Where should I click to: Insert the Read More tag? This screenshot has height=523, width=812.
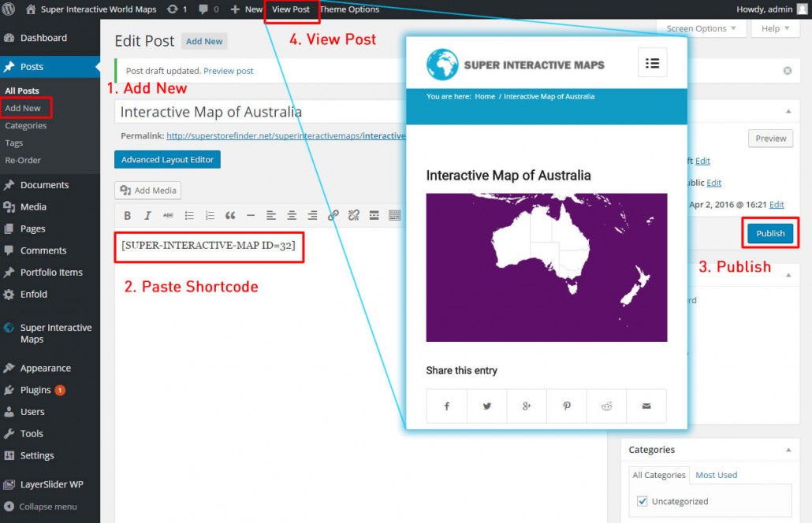[x=373, y=215]
